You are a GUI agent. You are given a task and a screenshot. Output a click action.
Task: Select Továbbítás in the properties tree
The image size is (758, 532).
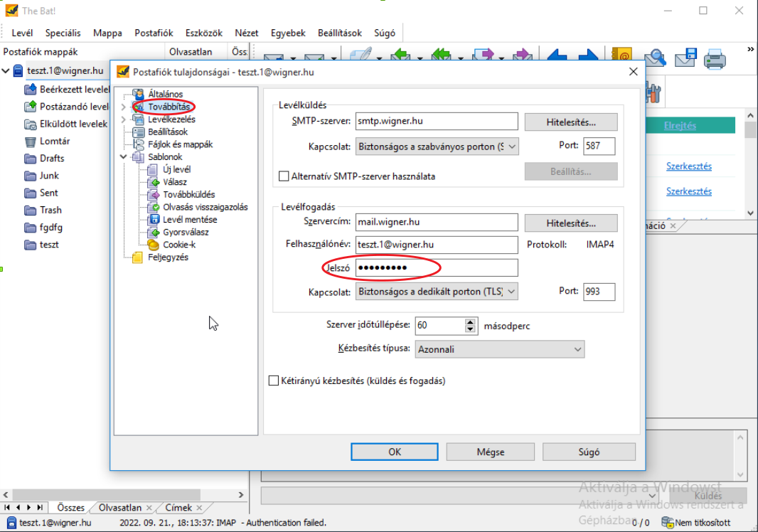(x=169, y=107)
